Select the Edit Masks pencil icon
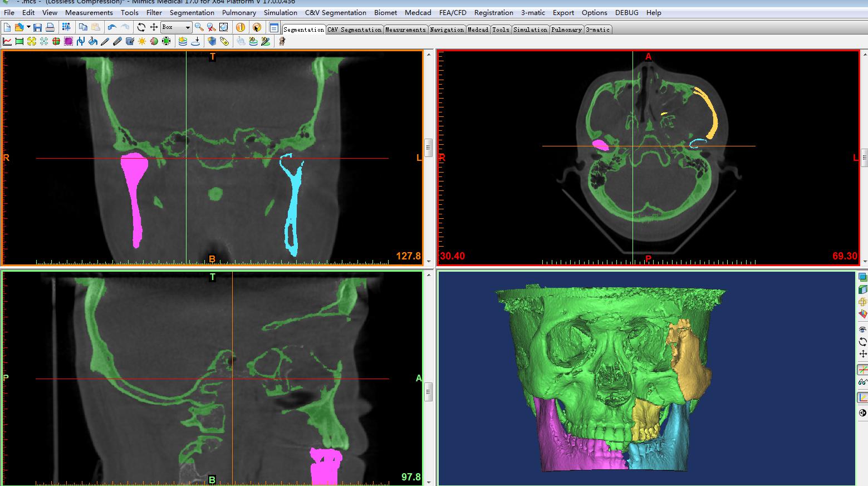Screen dimensions: 868x486 pyautogui.click(x=105, y=41)
